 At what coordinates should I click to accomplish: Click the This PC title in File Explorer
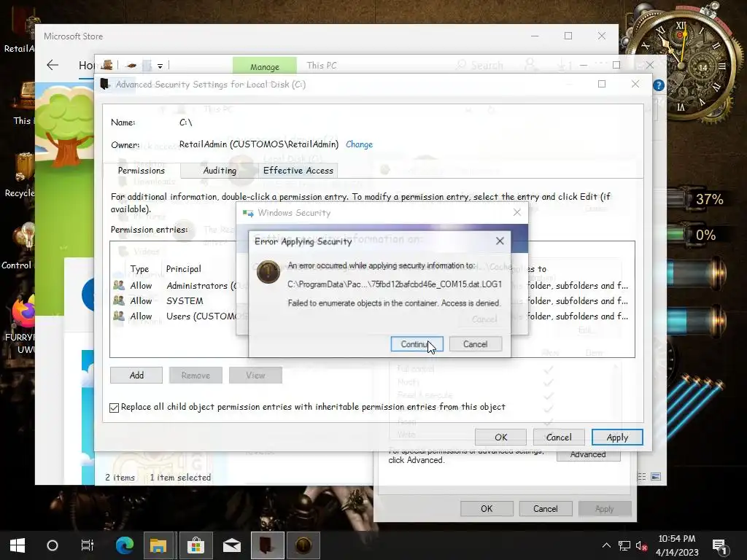(322, 65)
